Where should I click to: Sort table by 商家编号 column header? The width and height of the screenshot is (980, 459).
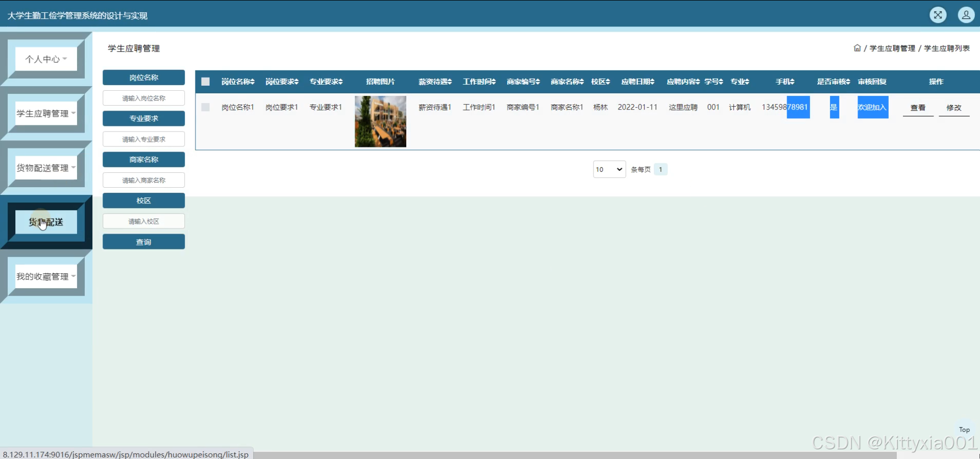coord(523,82)
